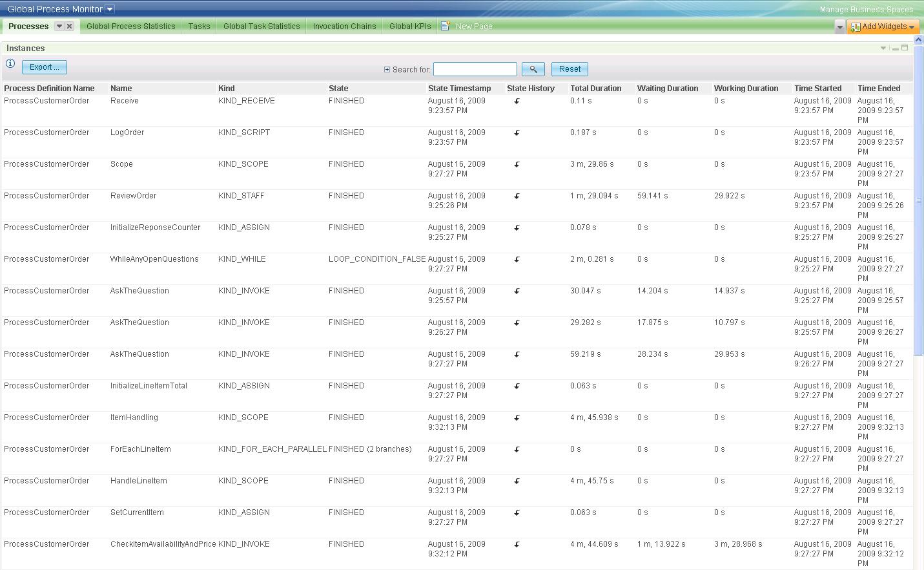Expand the Search for options
This screenshot has height=570, width=924.
pyautogui.click(x=387, y=70)
